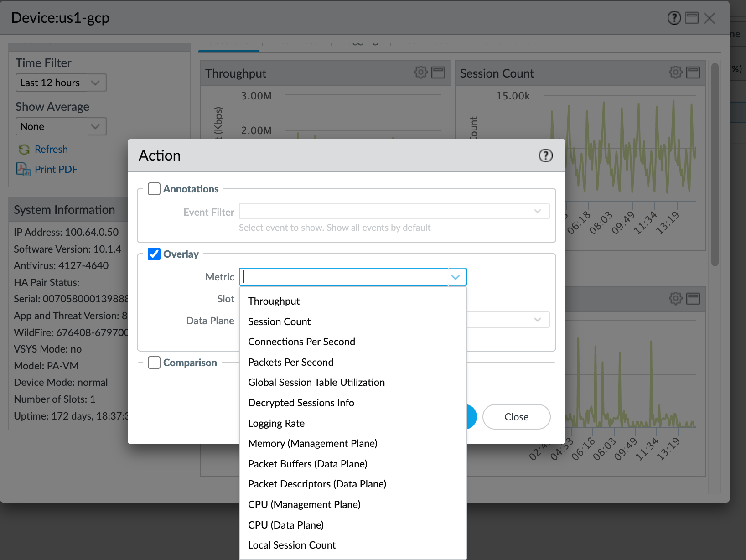Click the Print PDF icon

point(23,169)
